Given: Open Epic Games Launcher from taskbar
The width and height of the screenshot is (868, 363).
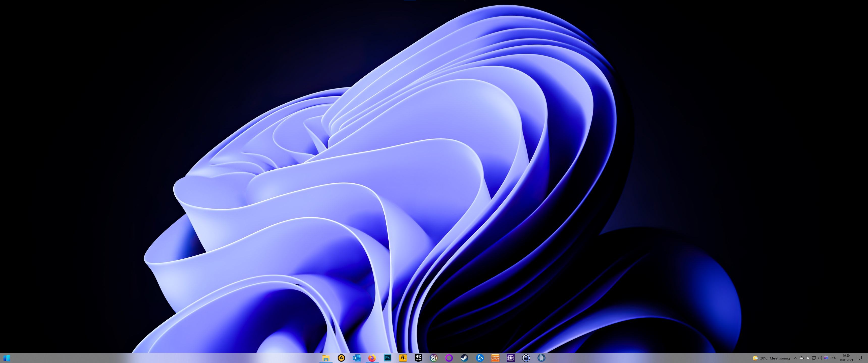Looking at the screenshot, I should [418, 358].
